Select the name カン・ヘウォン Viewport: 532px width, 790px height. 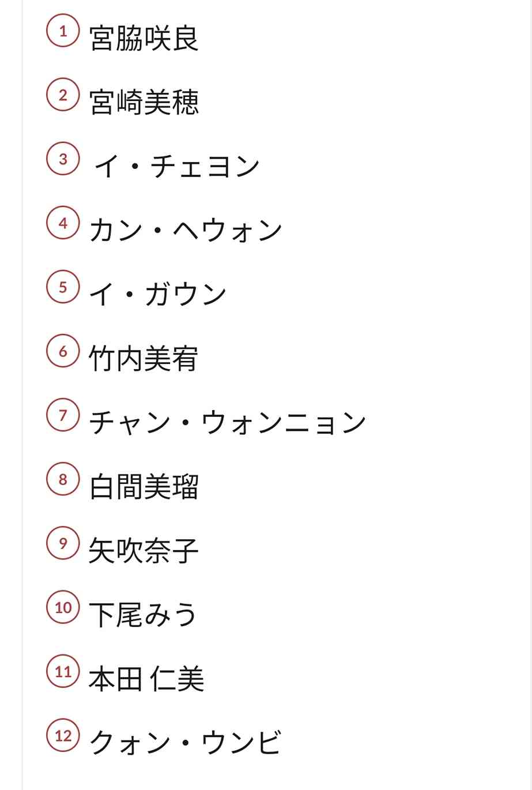click(x=186, y=231)
